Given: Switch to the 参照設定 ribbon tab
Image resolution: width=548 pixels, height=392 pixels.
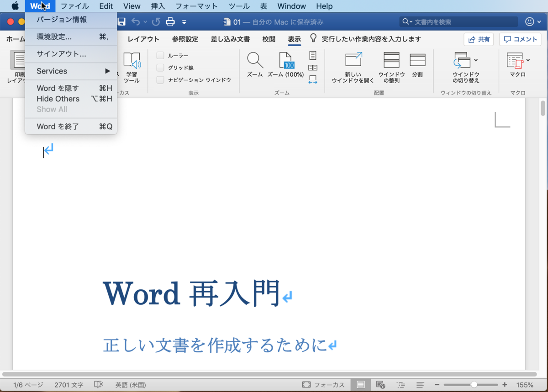Looking at the screenshot, I should point(185,39).
